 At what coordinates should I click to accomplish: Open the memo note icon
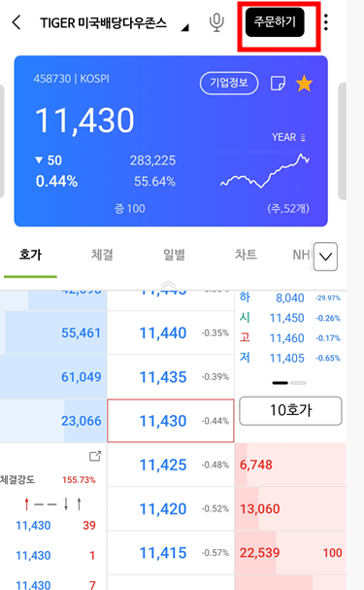(278, 84)
